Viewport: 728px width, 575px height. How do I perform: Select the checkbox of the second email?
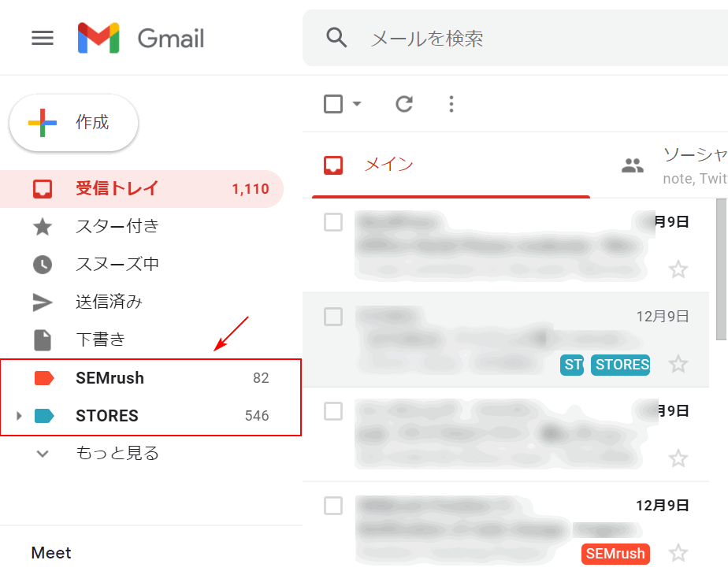point(333,317)
